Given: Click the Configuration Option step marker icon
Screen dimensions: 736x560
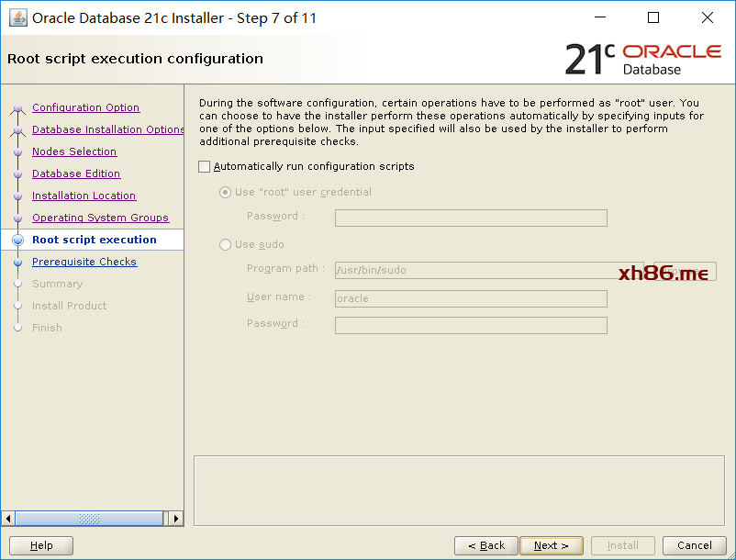Looking at the screenshot, I should 17,108.
